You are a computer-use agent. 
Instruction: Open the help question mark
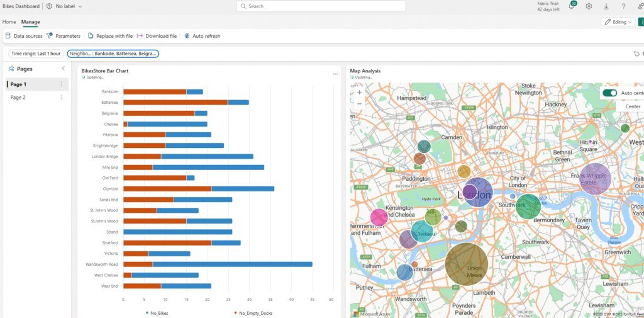coord(623,6)
